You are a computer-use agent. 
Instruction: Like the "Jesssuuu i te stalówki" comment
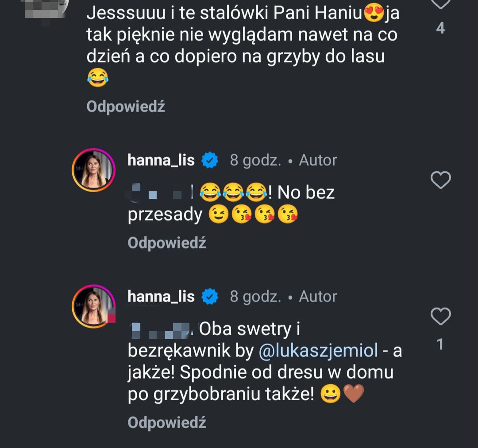(x=440, y=4)
